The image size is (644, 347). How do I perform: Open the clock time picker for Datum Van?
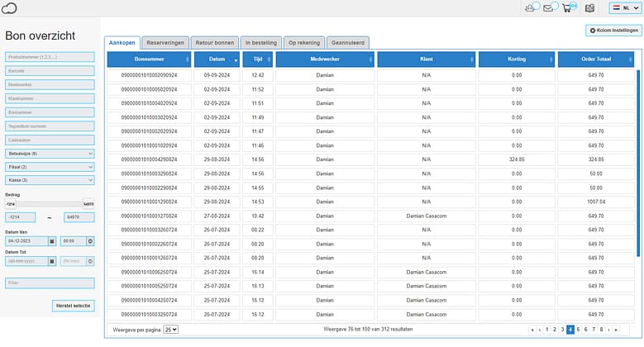(90, 240)
